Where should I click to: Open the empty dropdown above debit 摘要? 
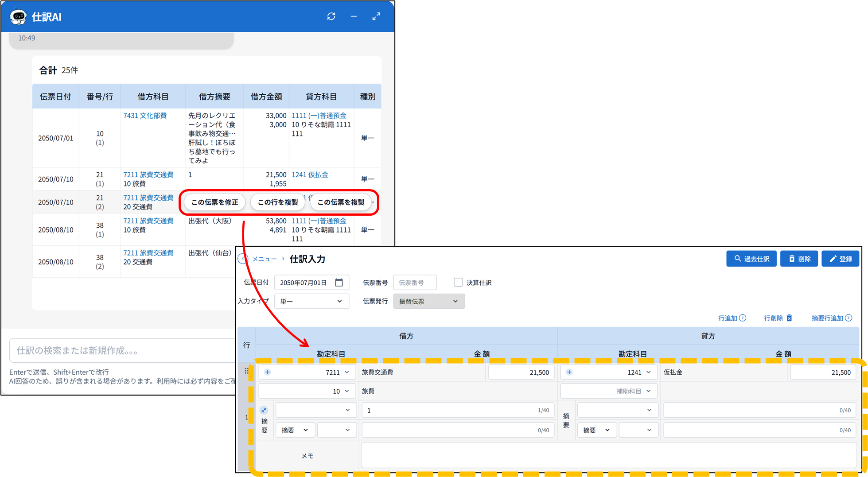click(315, 410)
